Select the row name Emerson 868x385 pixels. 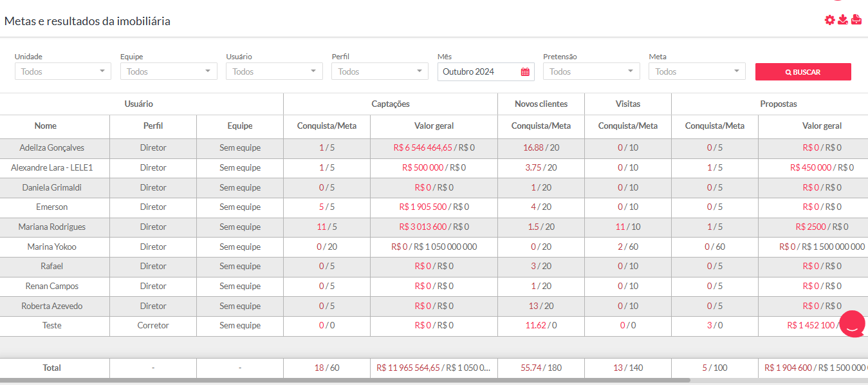coord(52,207)
